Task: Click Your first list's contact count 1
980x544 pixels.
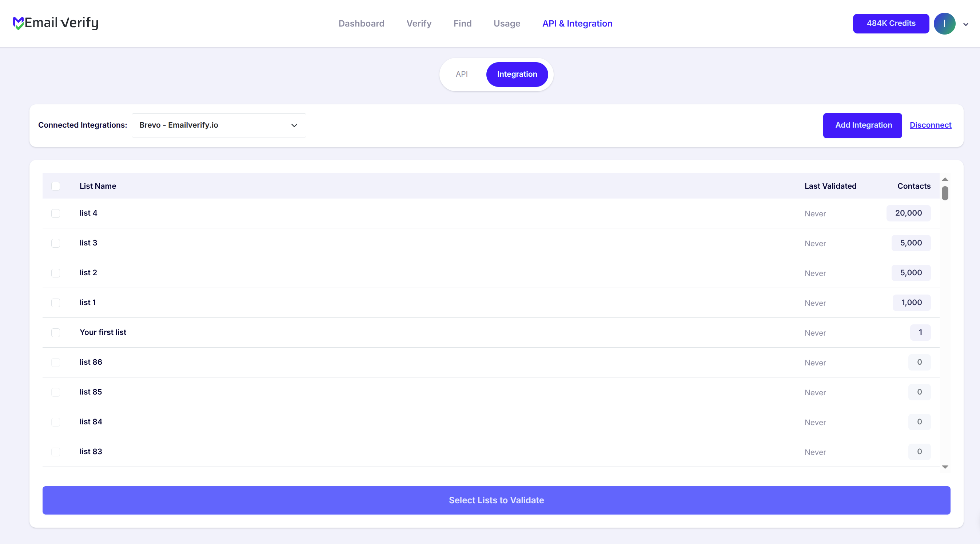Action: coord(920,332)
